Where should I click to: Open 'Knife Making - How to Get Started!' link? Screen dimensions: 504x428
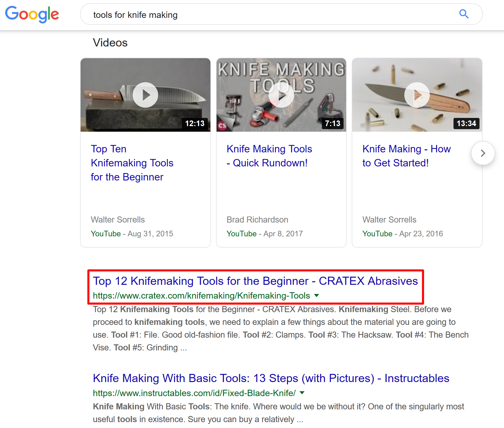pos(407,156)
